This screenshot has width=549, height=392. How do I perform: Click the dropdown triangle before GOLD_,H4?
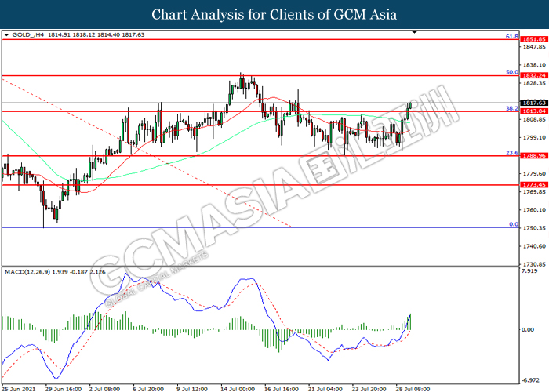click(6, 35)
